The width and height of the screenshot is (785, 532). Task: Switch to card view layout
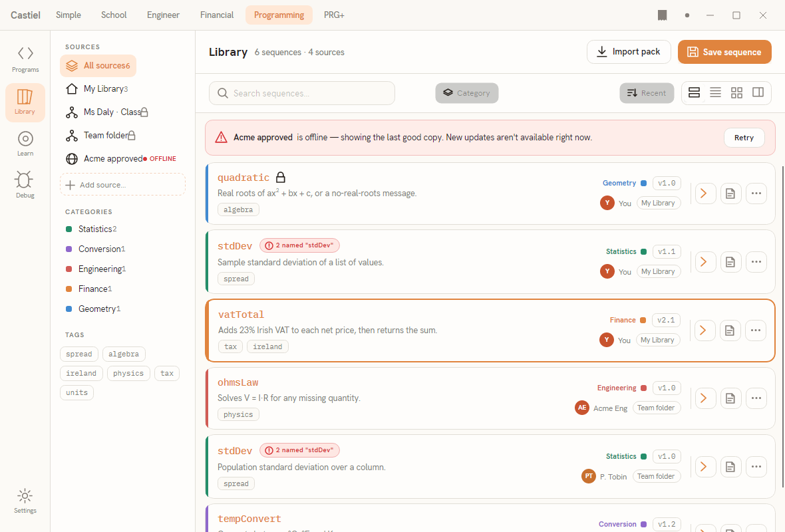694,92
